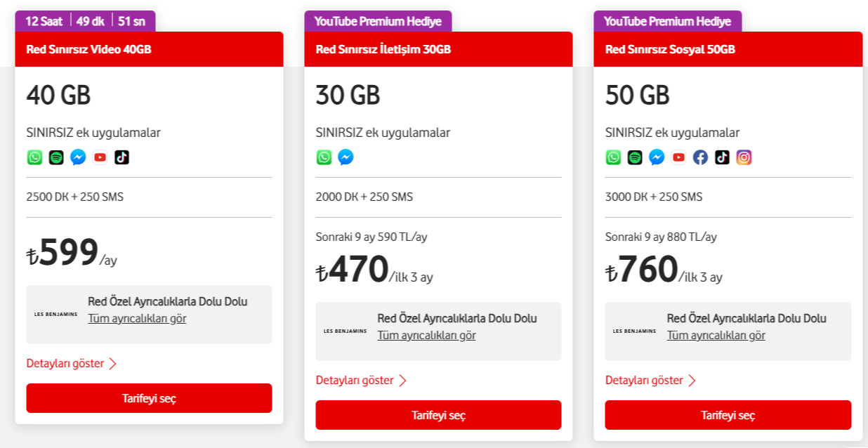Viewport: 868px width, 448px height.
Task: Click the TikTok icon in the Sosyal 50GB card
Action: [722, 157]
